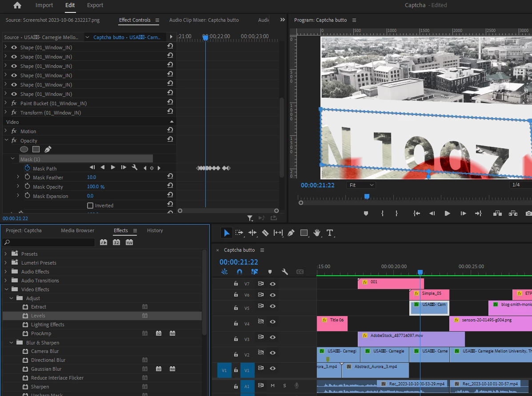Play the Program monitor
Screen dimensions: 532x396
click(x=447, y=213)
